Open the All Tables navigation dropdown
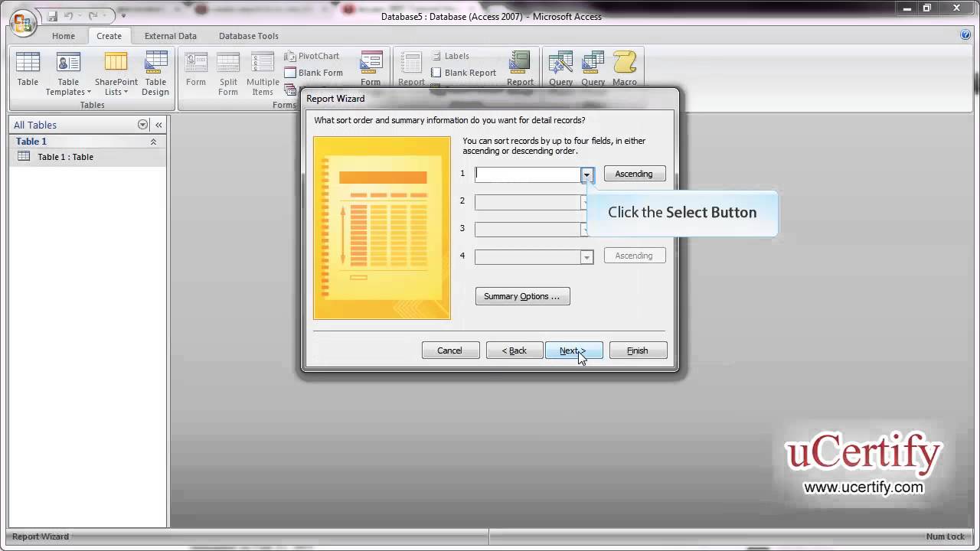The image size is (980, 551). click(142, 125)
